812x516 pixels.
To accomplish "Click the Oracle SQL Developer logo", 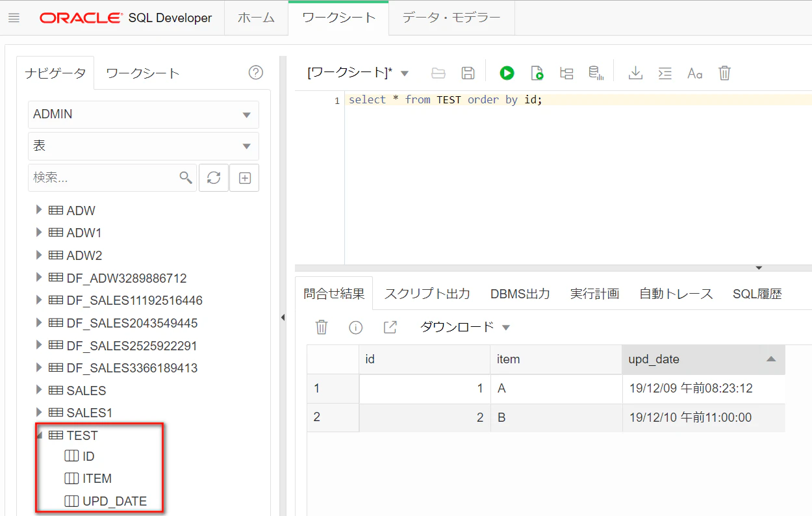I will (x=125, y=18).
